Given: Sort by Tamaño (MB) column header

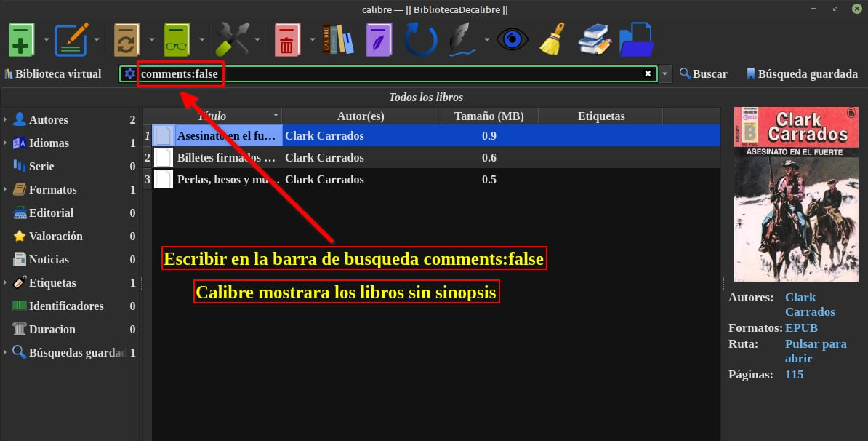Looking at the screenshot, I should tap(489, 116).
